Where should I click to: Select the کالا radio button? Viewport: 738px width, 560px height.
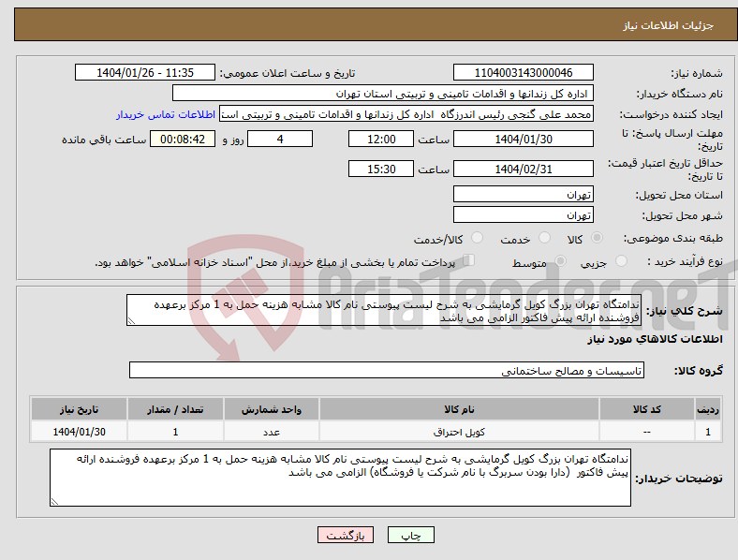click(x=597, y=238)
